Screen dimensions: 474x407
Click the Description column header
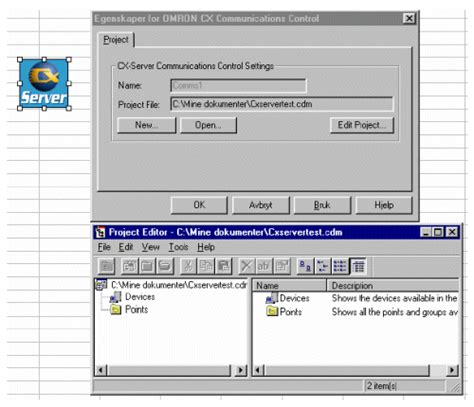click(393, 285)
